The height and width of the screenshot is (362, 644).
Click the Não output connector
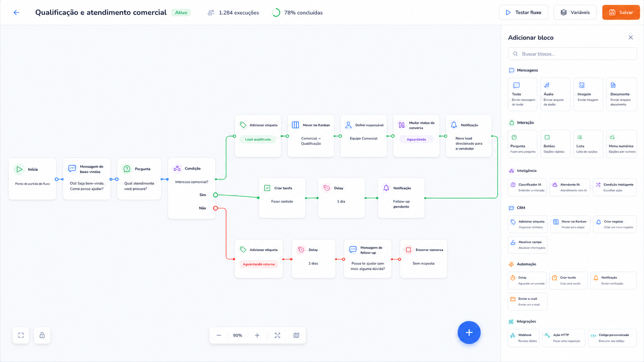[215, 208]
